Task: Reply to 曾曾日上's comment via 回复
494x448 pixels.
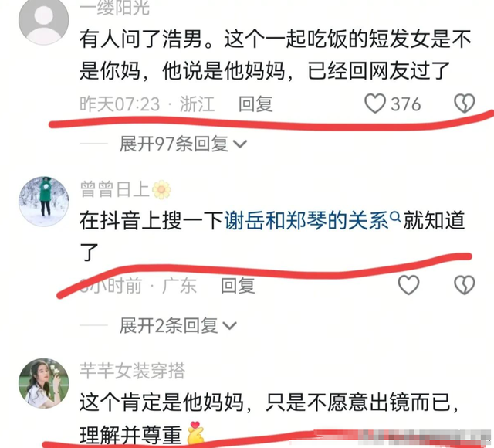Action: pyautogui.click(x=238, y=286)
